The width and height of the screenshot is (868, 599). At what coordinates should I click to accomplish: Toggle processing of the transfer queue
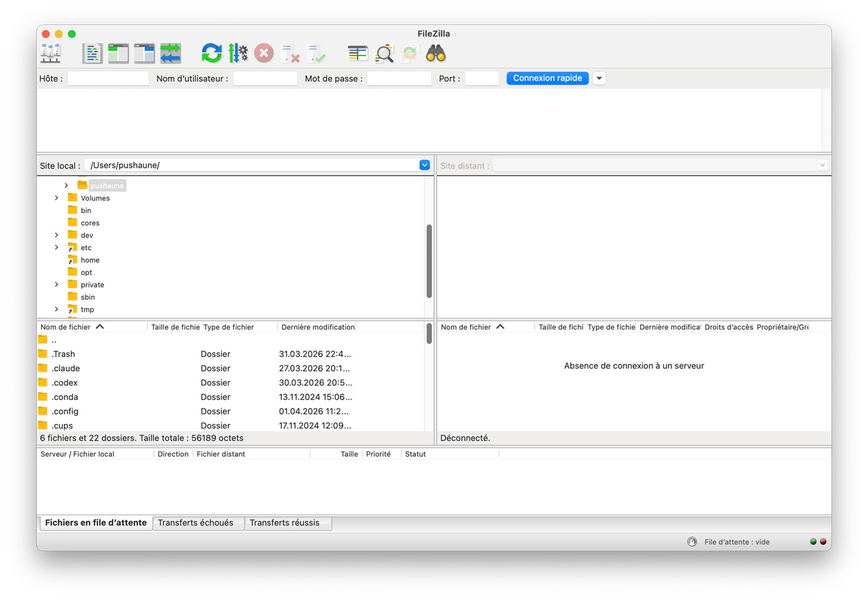238,53
